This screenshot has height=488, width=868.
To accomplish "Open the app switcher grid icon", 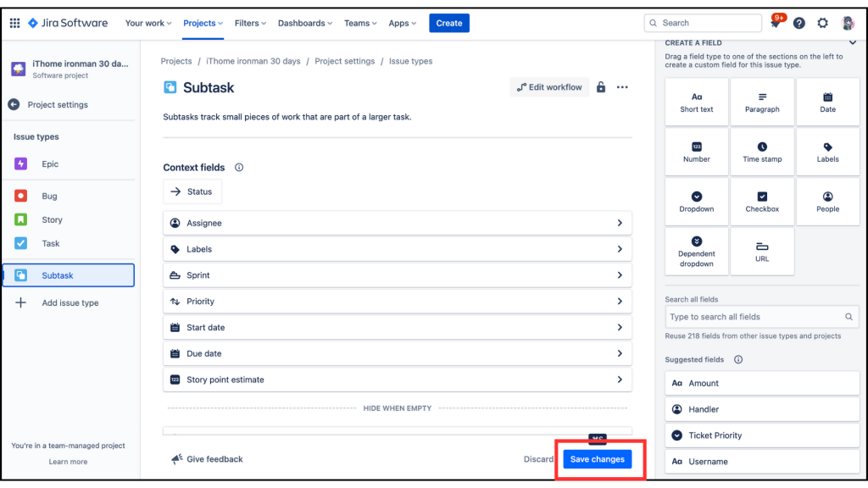I will (x=15, y=23).
